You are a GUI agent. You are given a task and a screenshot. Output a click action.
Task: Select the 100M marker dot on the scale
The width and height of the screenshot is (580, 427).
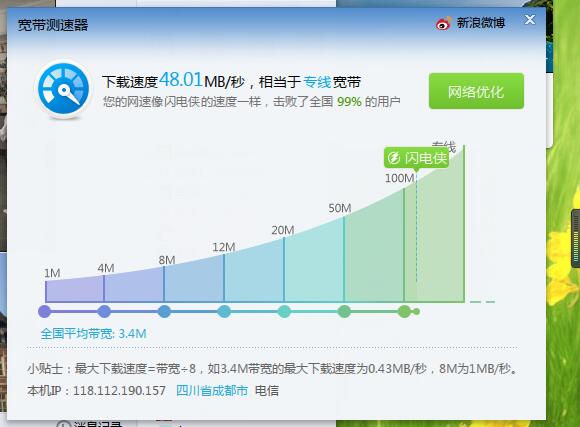[404, 312]
